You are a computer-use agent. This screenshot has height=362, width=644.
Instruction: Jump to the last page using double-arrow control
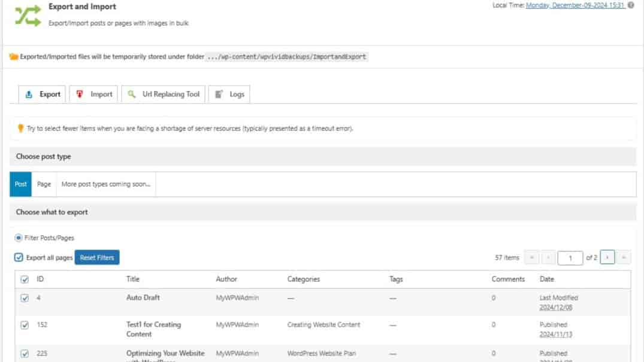(623, 257)
